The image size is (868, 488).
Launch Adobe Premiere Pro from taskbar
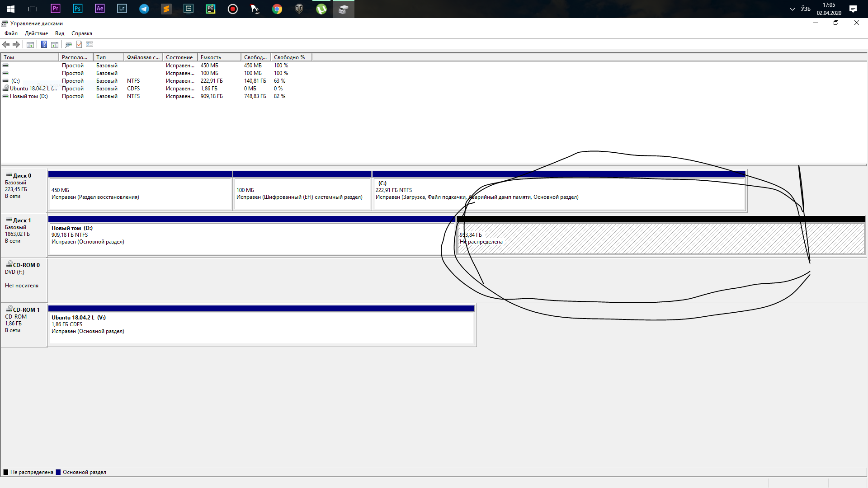tap(55, 9)
